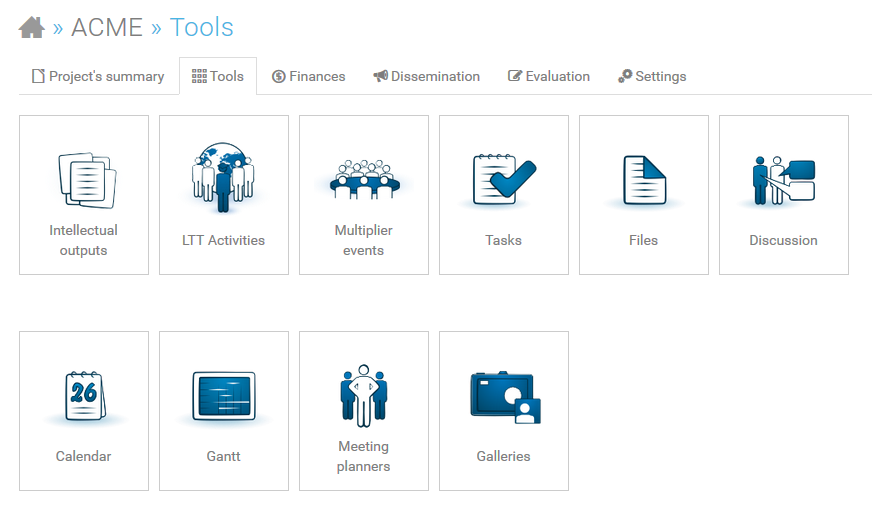Click the Tools breadcrumb title
Viewport: 872px width, 516px height.
click(x=201, y=27)
